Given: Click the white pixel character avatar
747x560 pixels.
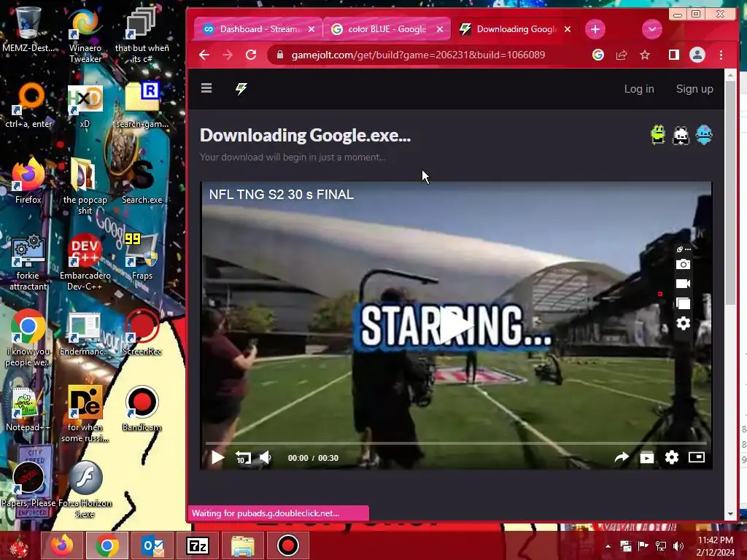Looking at the screenshot, I should [x=681, y=135].
